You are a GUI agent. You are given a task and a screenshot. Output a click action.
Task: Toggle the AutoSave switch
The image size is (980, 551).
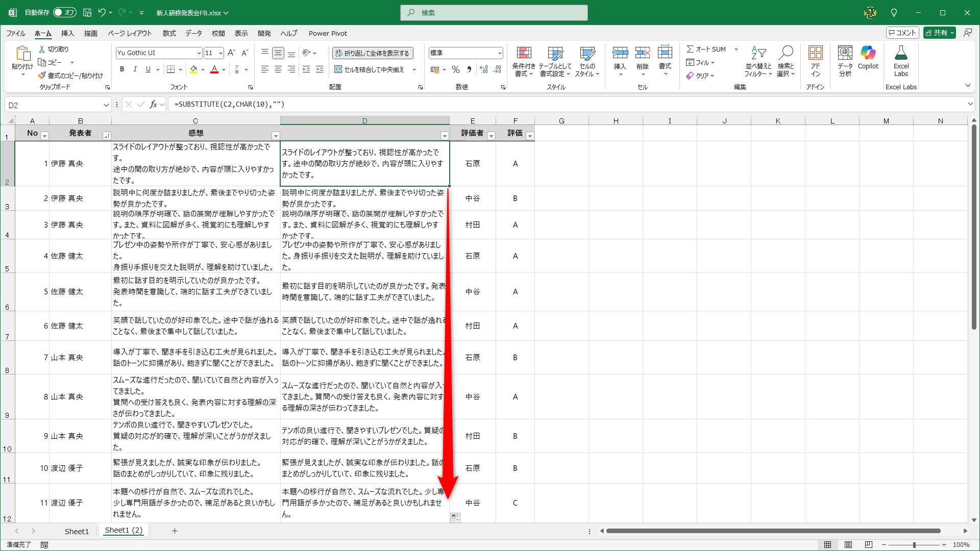click(64, 12)
